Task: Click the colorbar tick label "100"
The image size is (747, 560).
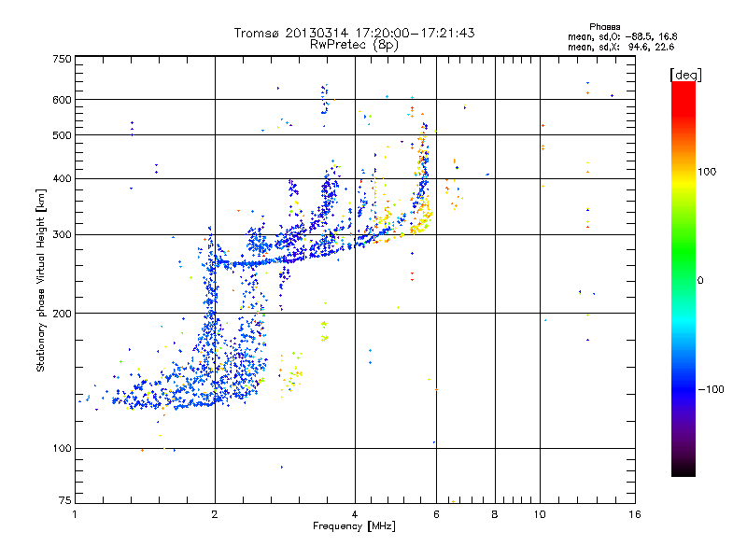Action: [x=707, y=172]
